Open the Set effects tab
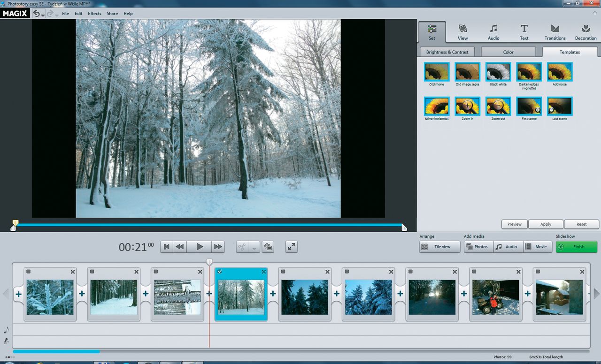Image resolution: width=601 pixels, height=364 pixels. tap(432, 32)
